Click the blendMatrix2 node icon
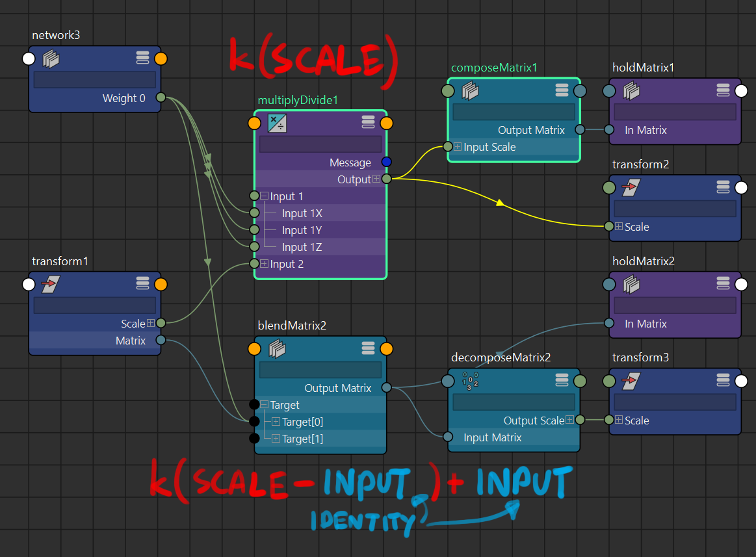Screen dimensions: 756x557 [x=277, y=349]
